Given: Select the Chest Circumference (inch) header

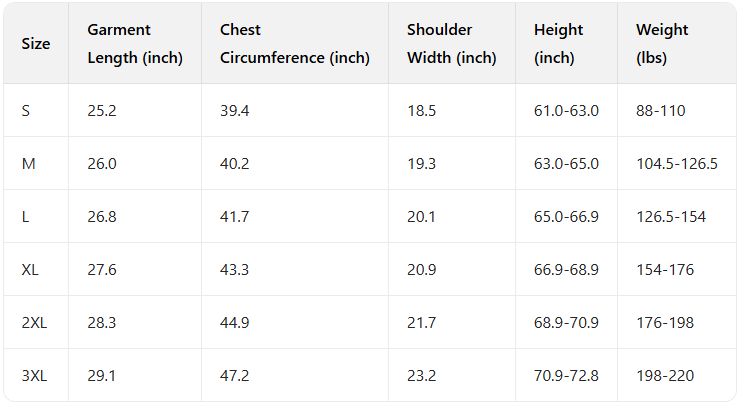Looking at the screenshot, I should tap(294, 44).
